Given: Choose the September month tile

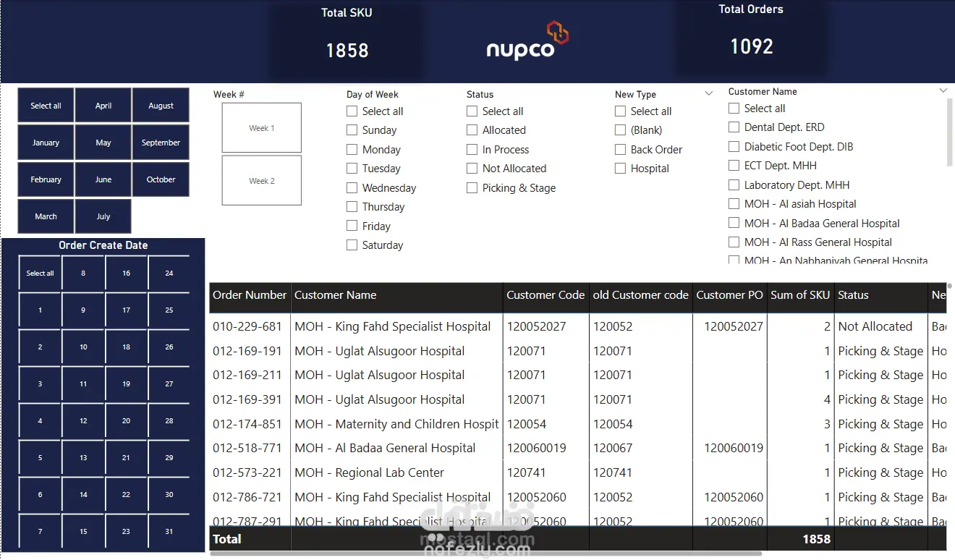Looking at the screenshot, I should pyautogui.click(x=161, y=143).
